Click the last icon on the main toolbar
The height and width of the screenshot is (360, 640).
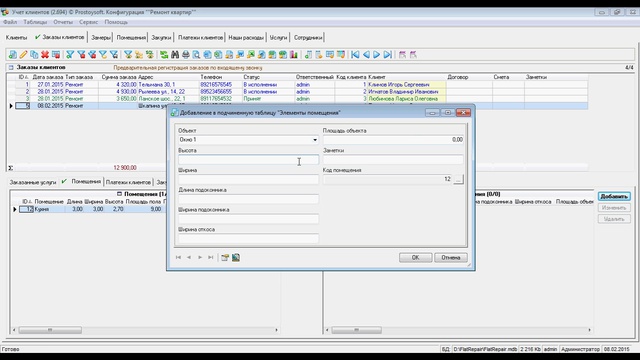[413, 54]
